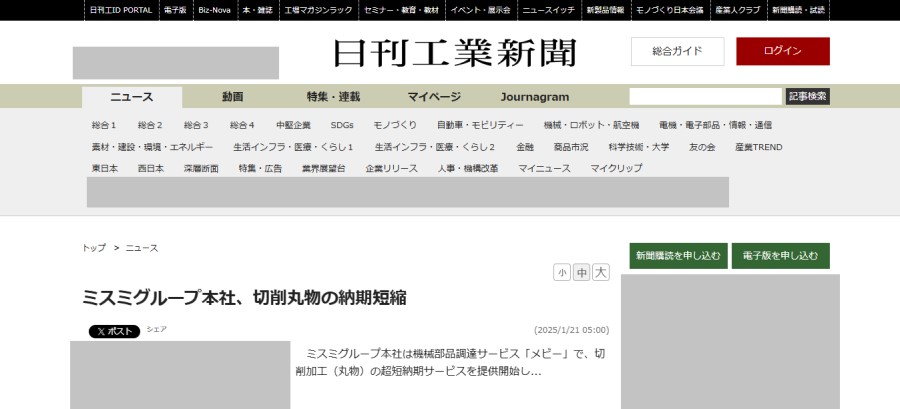Set font size to 中
Image resolution: width=900 pixels, height=409 pixels.
[581, 272]
